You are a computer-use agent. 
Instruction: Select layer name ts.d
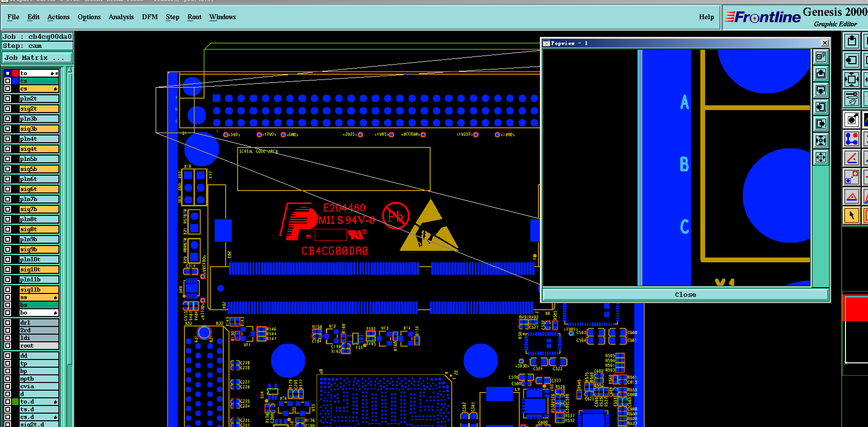pyautogui.click(x=39, y=409)
